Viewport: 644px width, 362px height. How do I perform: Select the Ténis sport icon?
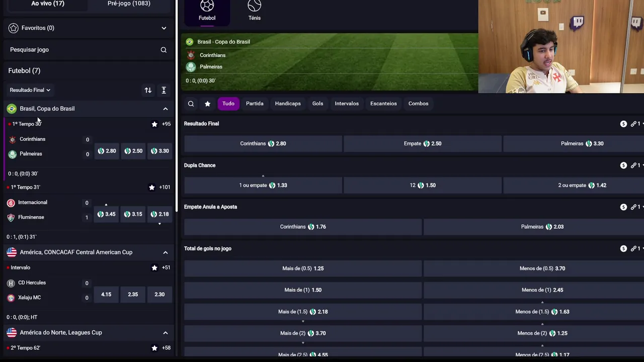pyautogui.click(x=254, y=6)
